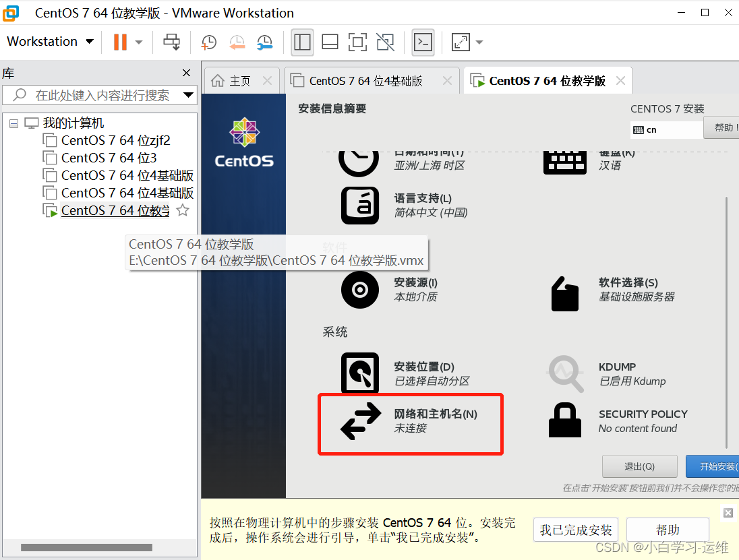Click the library horizontal scrollbar
The height and width of the screenshot is (560, 739).
[x=86, y=547]
